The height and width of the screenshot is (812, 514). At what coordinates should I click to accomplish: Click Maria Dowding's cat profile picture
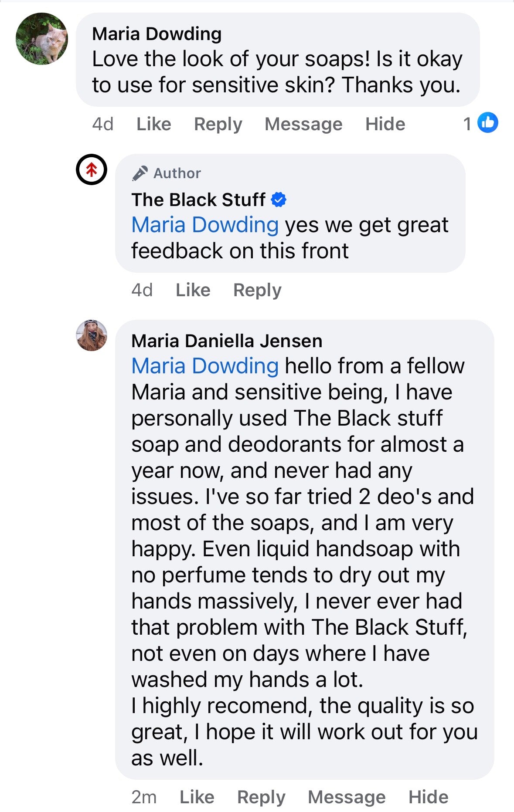coord(42,39)
